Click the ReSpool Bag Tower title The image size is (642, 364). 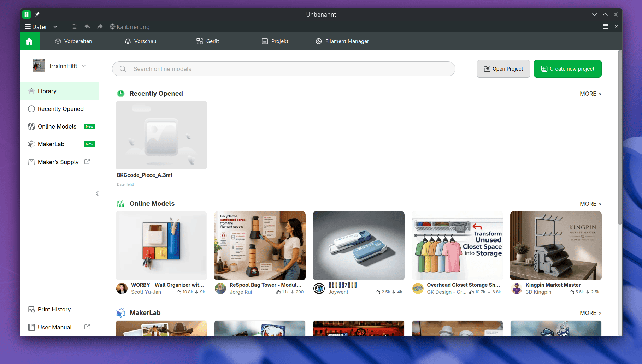pyautogui.click(x=265, y=285)
